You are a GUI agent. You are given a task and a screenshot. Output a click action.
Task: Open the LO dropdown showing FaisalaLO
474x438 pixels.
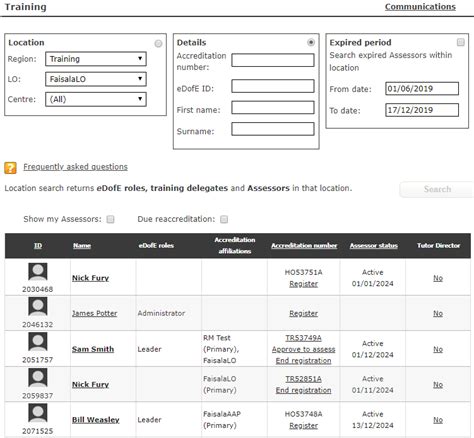[96, 79]
